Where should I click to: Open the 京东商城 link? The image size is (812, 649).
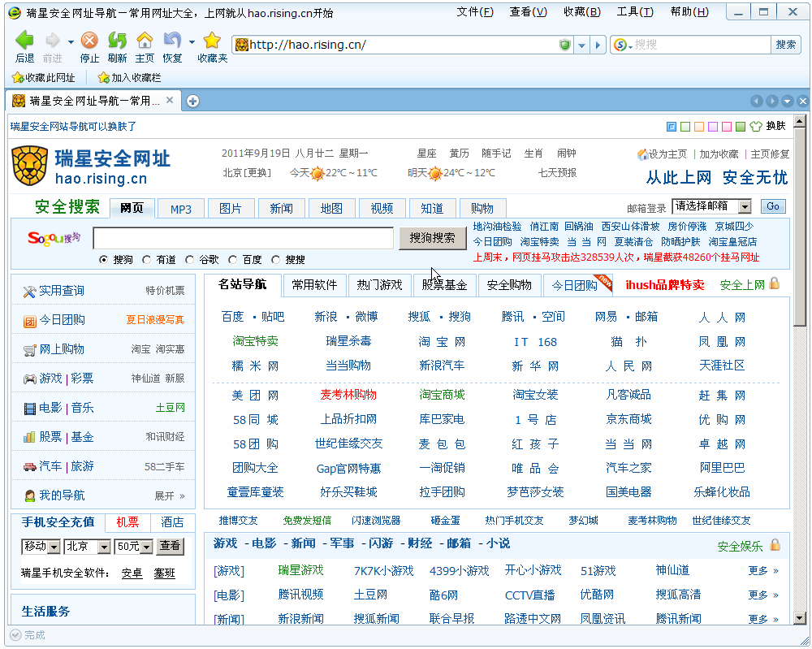tap(628, 419)
